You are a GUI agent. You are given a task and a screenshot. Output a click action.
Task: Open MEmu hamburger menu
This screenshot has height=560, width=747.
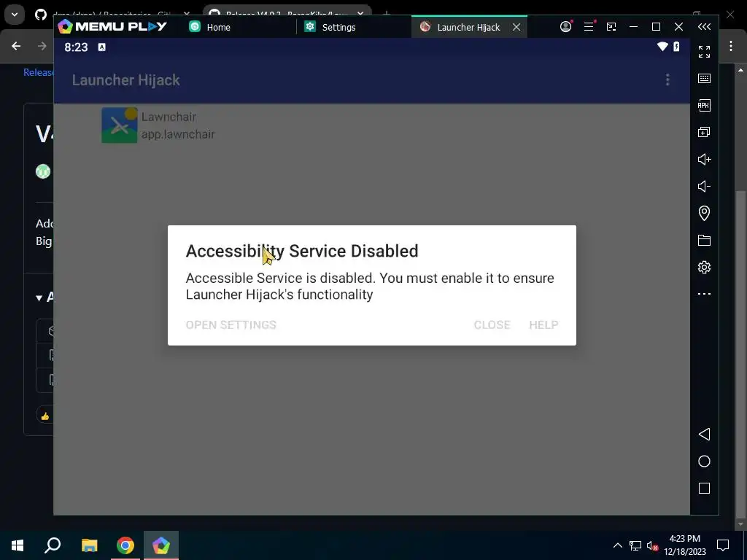point(589,27)
